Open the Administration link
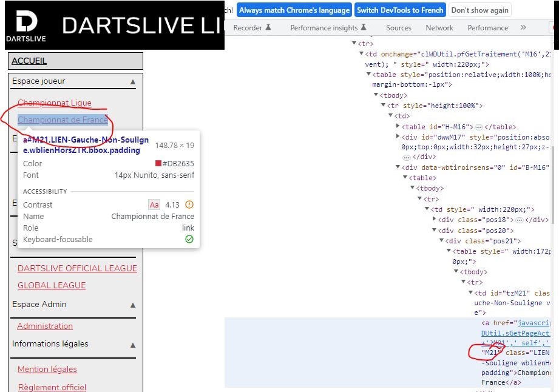This screenshot has width=559, height=392. pos(45,326)
